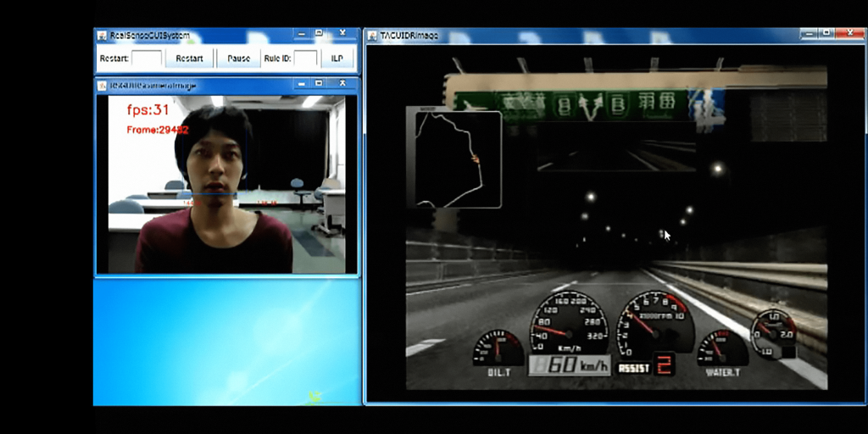Click the fps:31 readout in camera view
The image size is (868, 434).
(147, 109)
